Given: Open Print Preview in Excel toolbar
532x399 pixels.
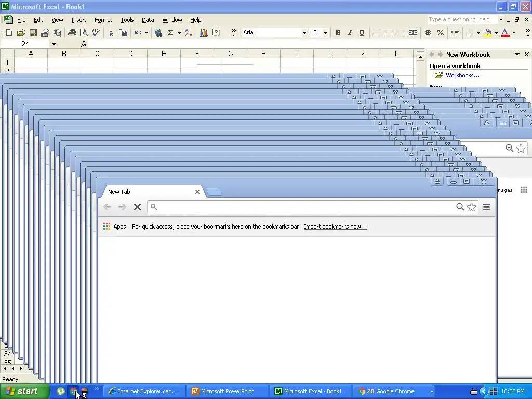Looking at the screenshot, I should [x=84, y=33].
